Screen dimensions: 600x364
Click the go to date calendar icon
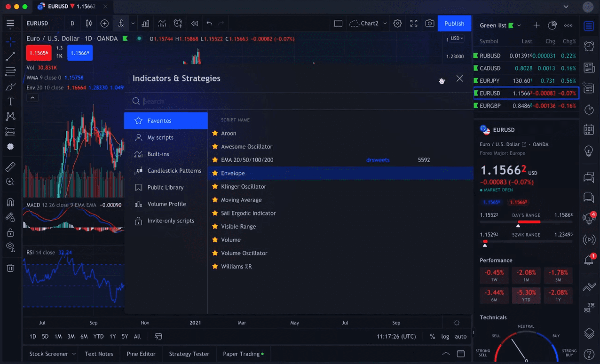tap(158, 336)
